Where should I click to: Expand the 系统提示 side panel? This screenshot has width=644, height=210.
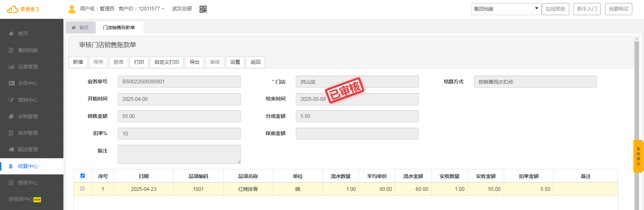point(638,156)
